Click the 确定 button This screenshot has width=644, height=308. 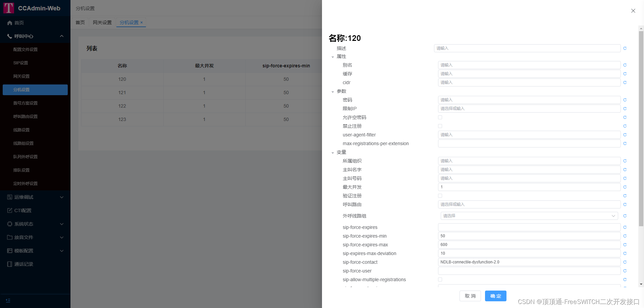[496, 296]
